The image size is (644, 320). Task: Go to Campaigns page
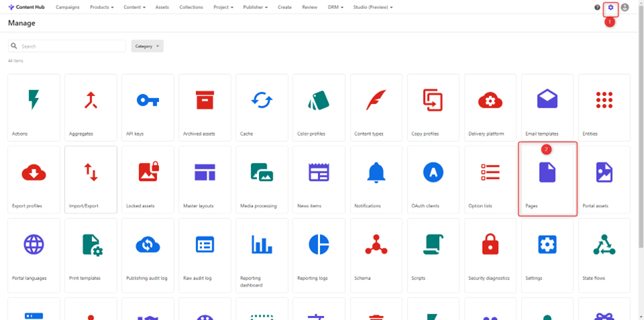67,8
